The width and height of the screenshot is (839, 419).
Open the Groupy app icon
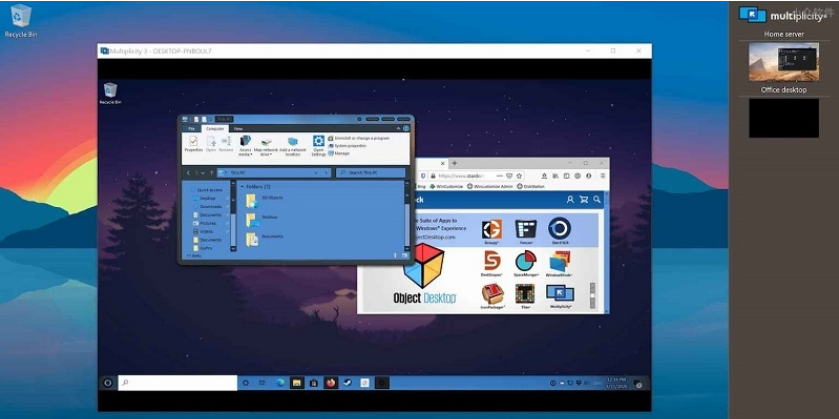pyautogui.click(x=491, y=230)
